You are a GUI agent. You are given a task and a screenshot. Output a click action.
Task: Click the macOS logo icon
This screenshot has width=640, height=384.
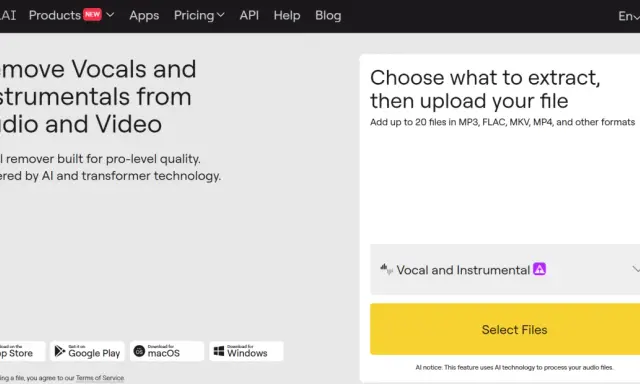[139, 351]
